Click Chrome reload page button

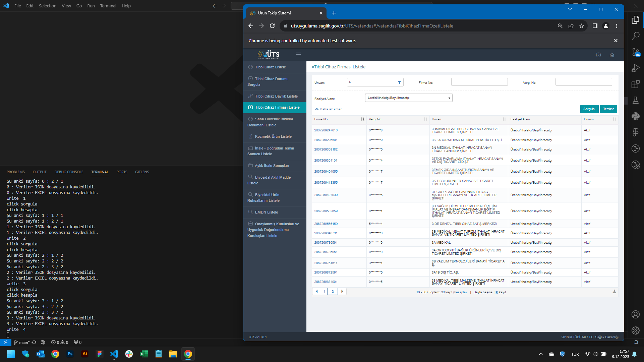[272, 26]
